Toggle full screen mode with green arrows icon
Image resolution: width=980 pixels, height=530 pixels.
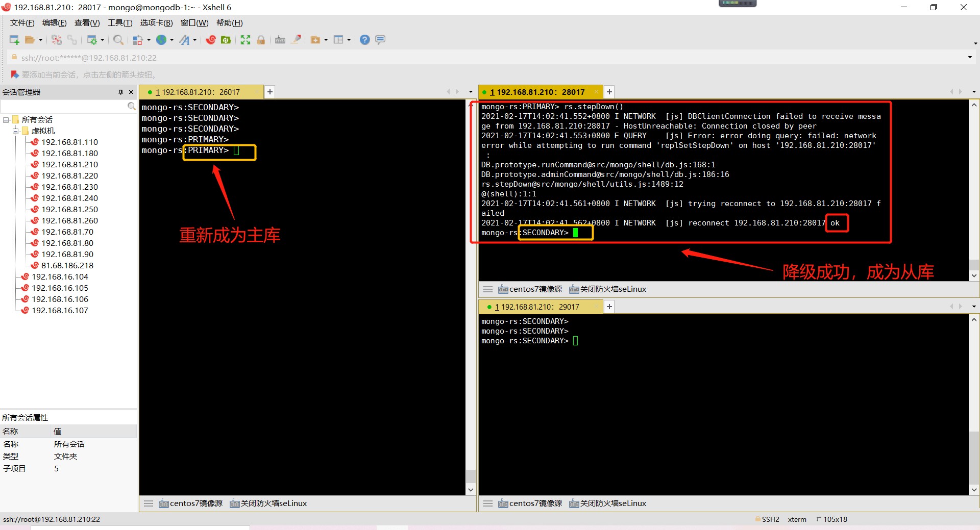246,40
